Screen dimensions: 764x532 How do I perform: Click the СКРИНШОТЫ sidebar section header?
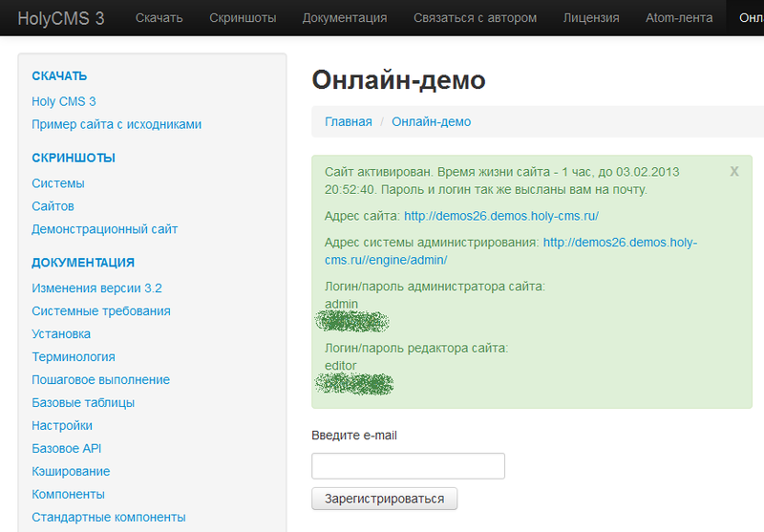tap(74, 158)
